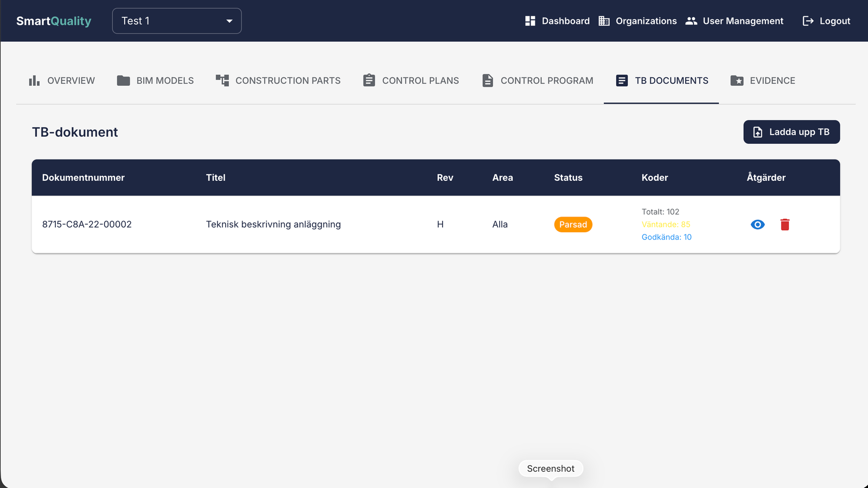Click the Åtgärder column header
The width and height of the screenshot is (868, 488).
766,178
